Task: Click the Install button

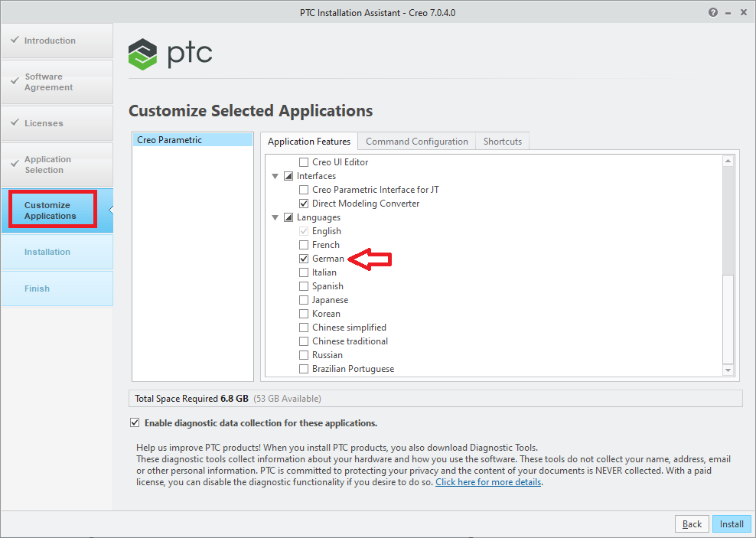Action: tap(731, 523)
